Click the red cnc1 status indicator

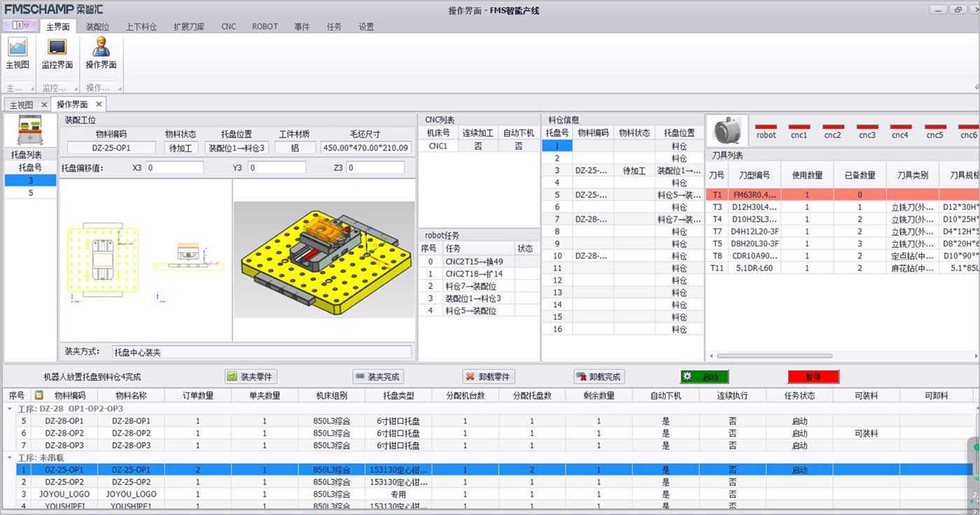point(799,127)
